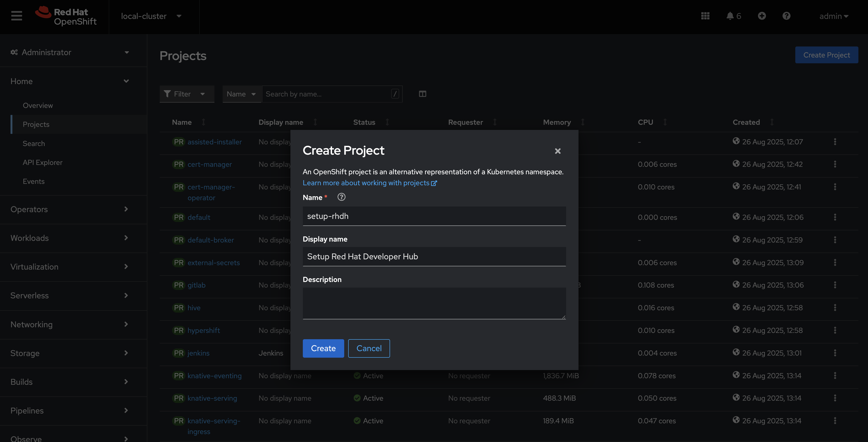868x442 pixels.
Task: Open the help question mark menu
Action: (786, 16)
